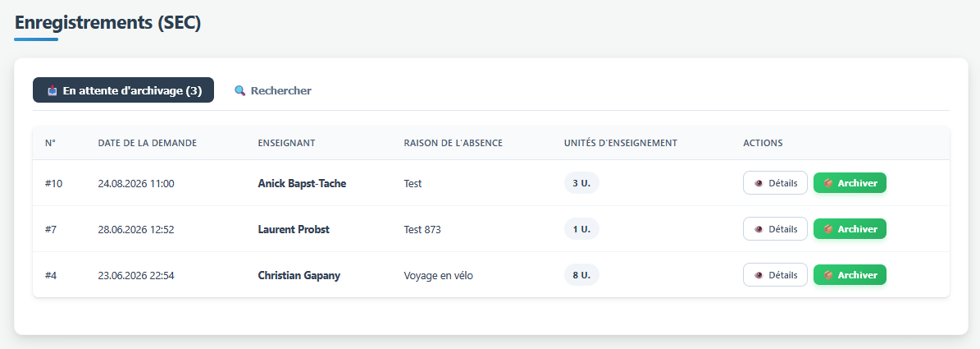The image size is (980, 349).
Task: Click the Enseignant column header
Action: click(286, 143)
